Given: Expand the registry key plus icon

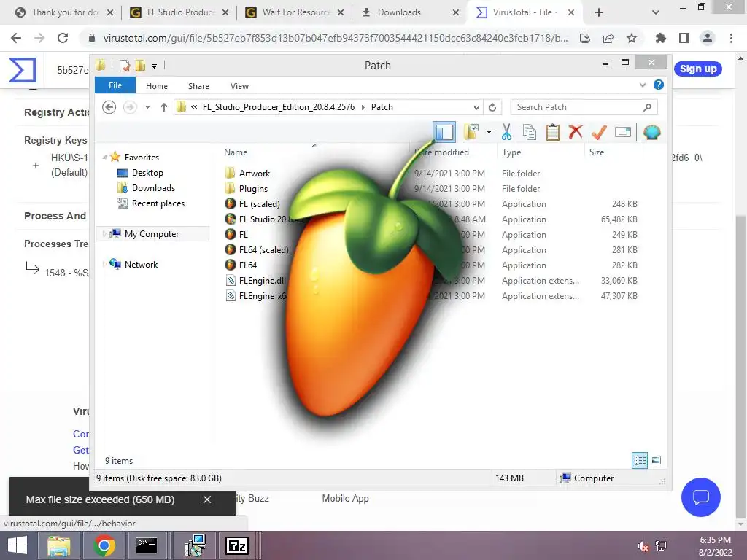Looking at the screenshot, I should [36, 166].
